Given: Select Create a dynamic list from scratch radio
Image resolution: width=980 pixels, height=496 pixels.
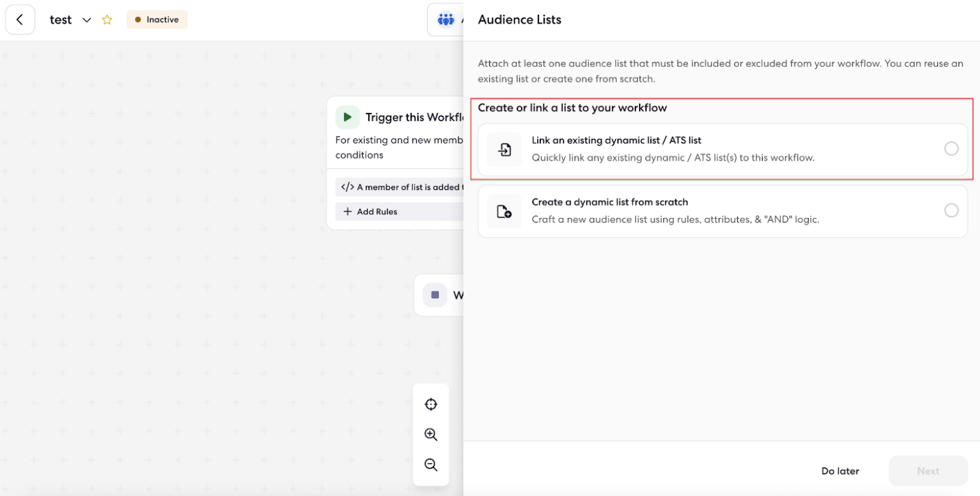Looking at the screenshot, I should pos(951,210).
